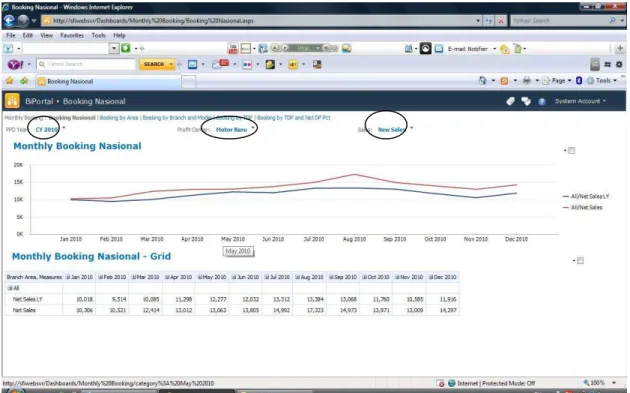Click the notes icon in the BiPortal header
The width and height of the screenshot is (630, 393).
[526, 101]
